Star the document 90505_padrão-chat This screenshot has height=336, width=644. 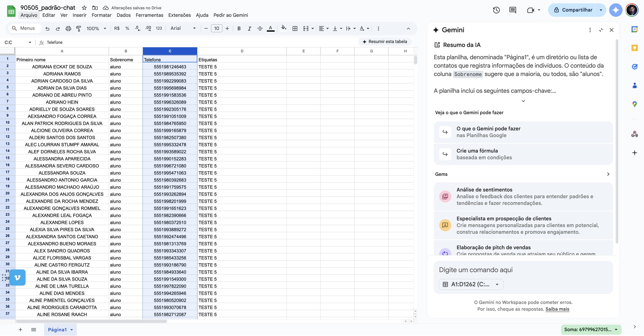pos(84,8)
